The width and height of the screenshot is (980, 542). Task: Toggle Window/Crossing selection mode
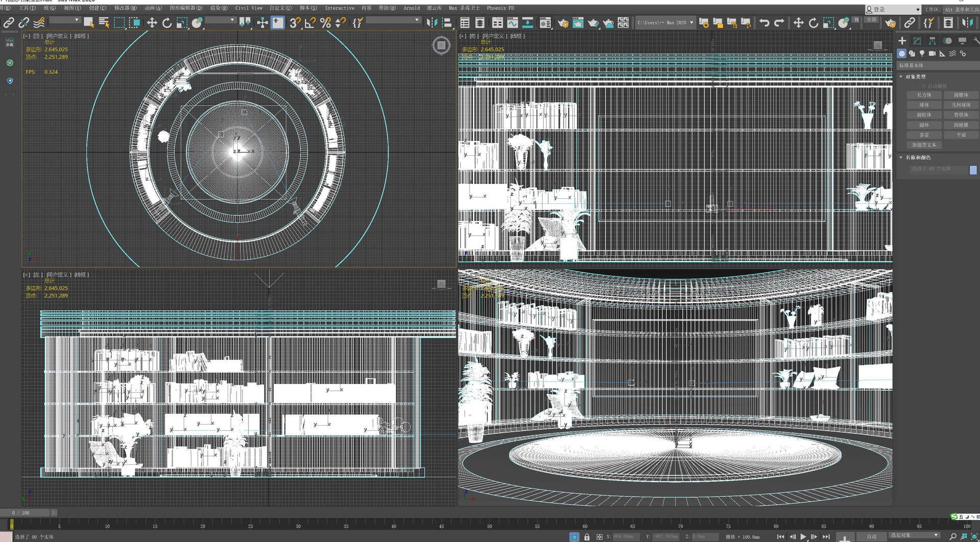pos(135,22)
